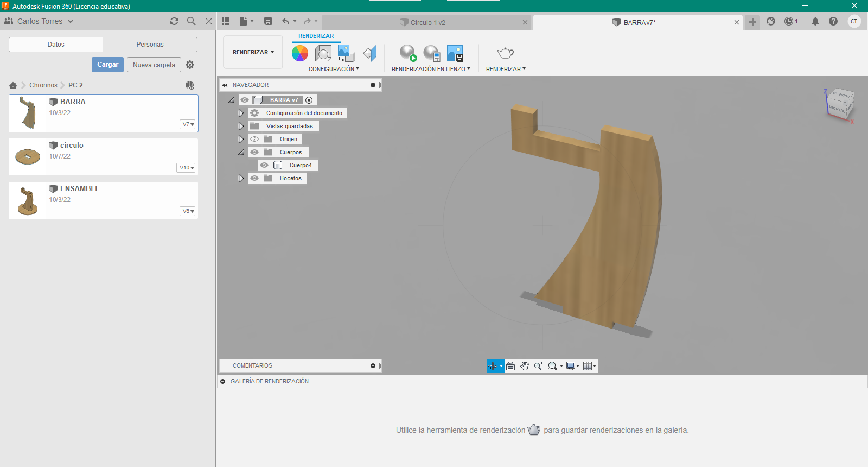Switch to the Personas tab
Image resolution: width=868 pixels, height=467 pixels.
click(150, 45)
